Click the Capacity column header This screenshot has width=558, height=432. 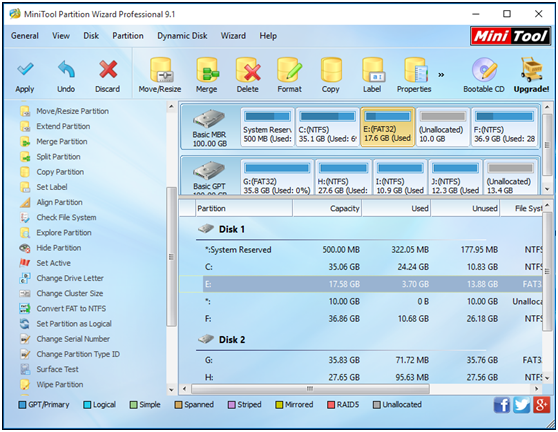pyautogui.click(x=327, y=209)
